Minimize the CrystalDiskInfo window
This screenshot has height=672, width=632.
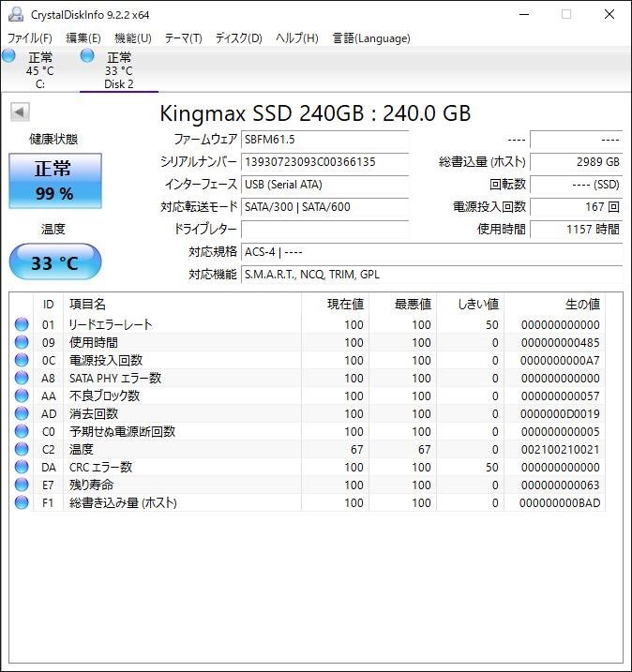click(x=524, y=14)
